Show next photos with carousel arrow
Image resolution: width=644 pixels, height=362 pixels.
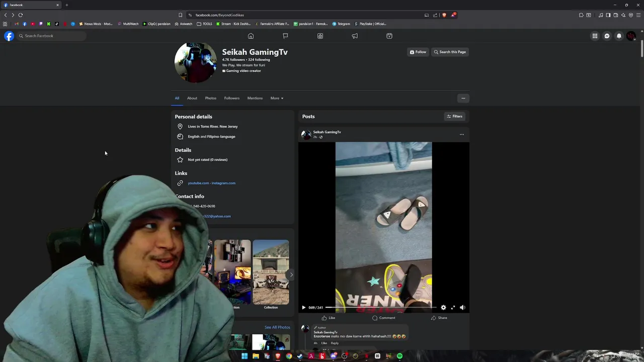click(291, 275)
